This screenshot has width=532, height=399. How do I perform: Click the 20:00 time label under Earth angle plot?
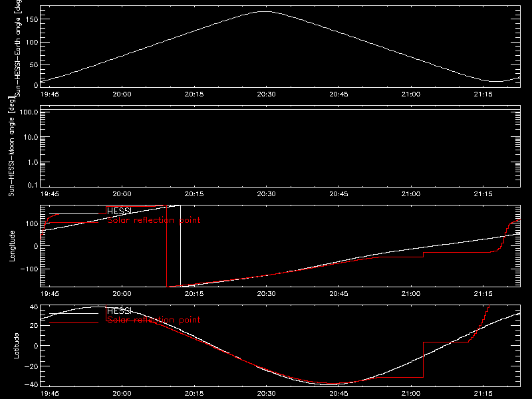(x=122, y=94)
